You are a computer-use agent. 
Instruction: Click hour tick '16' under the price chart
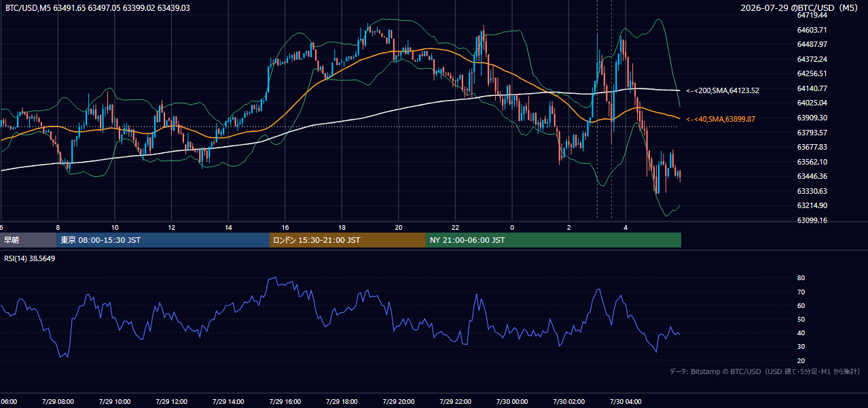click(x=285, y=227)
